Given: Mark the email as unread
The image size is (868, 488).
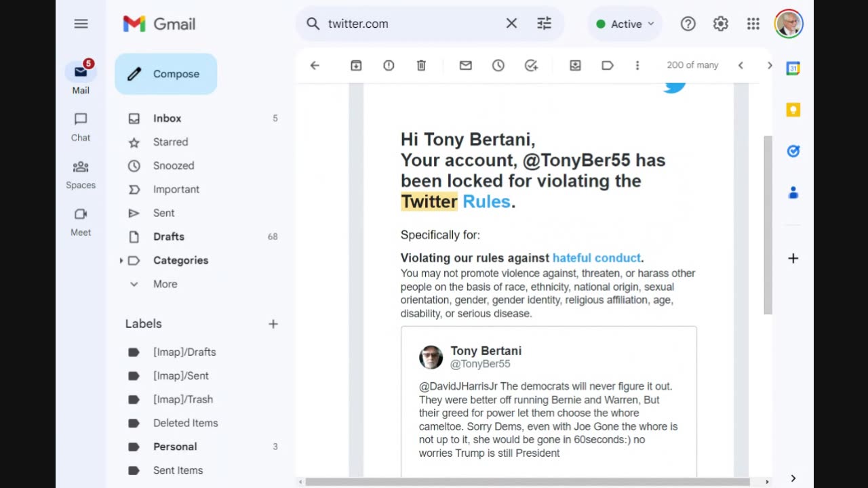Looking at the screenshot, I should coord(465,65).
